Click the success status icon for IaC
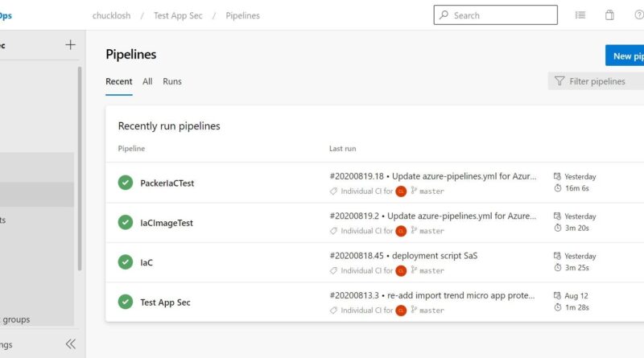Viewport: 644px width, 358px height. [x=126, y=262]
